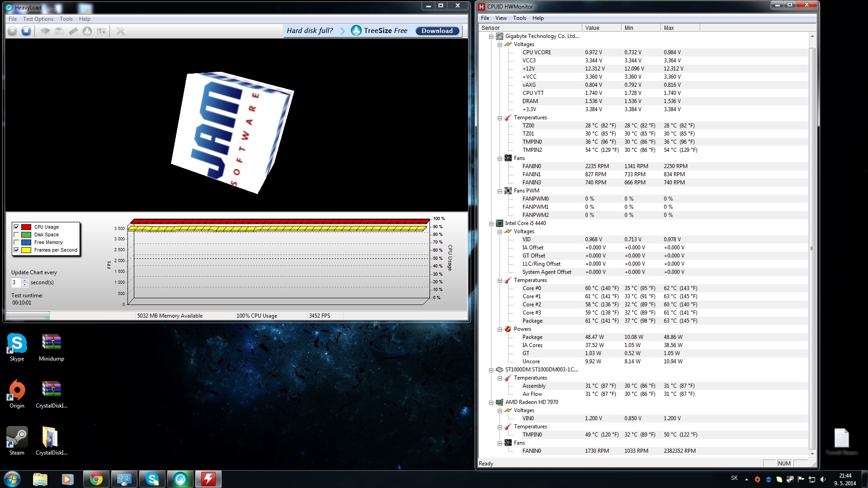The width and height of the screenshot is (868, 488).
Task: Click the TreeSize Download button
Action: tap(437, 31)
